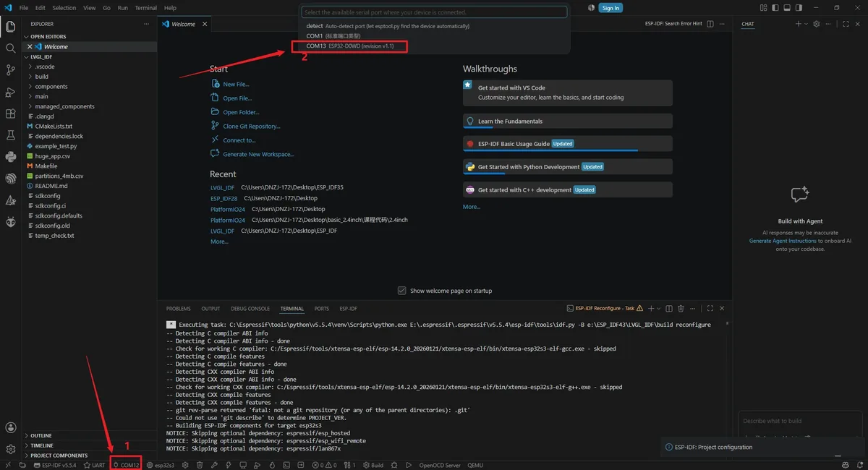Toggle secondary side bar layout button

[x=799, y=7]
